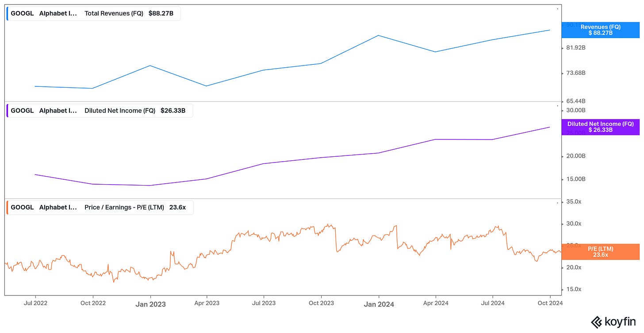Click the Jan 2024 date label
Screen dimensions: 644x333
pos(379,304)
